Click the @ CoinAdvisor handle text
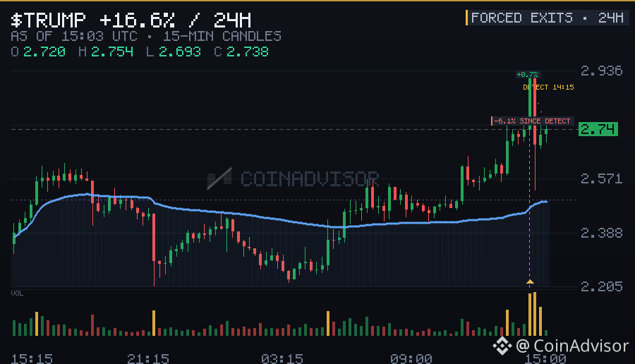Image resolution: width=635 pixels, height=364 pixels. 572,346
